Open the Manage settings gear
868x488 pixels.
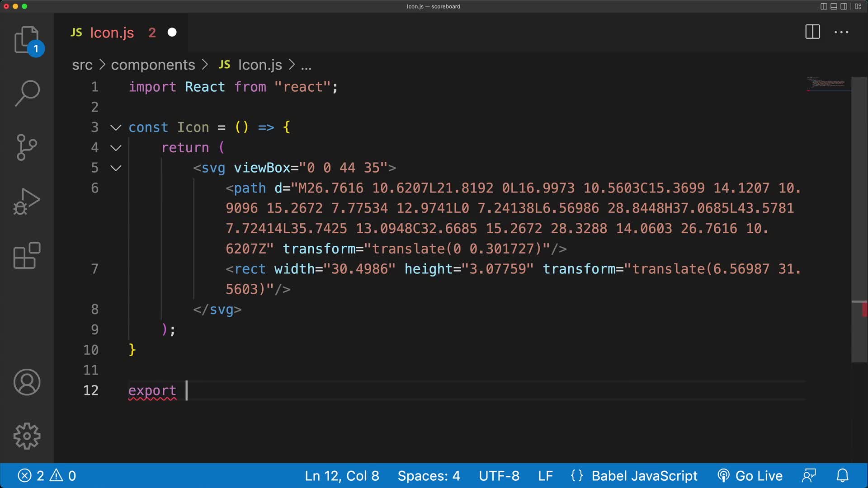(x=27, y=435)
